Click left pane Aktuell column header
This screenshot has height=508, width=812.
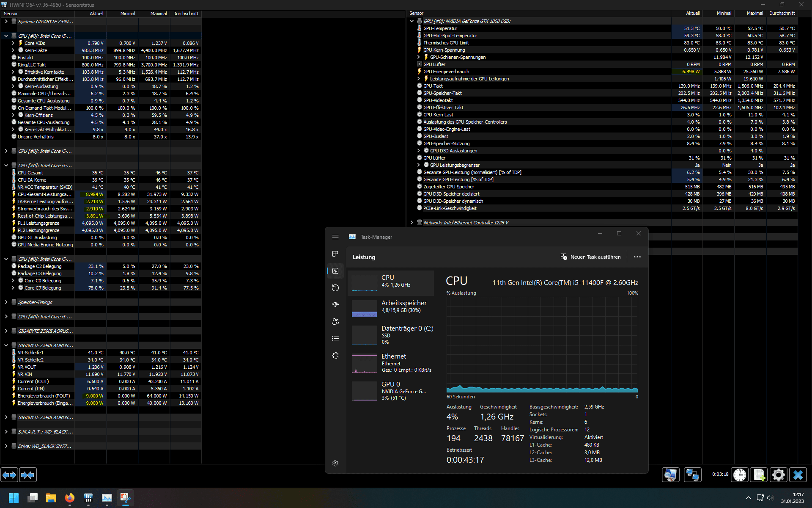[x=91, y=14]
